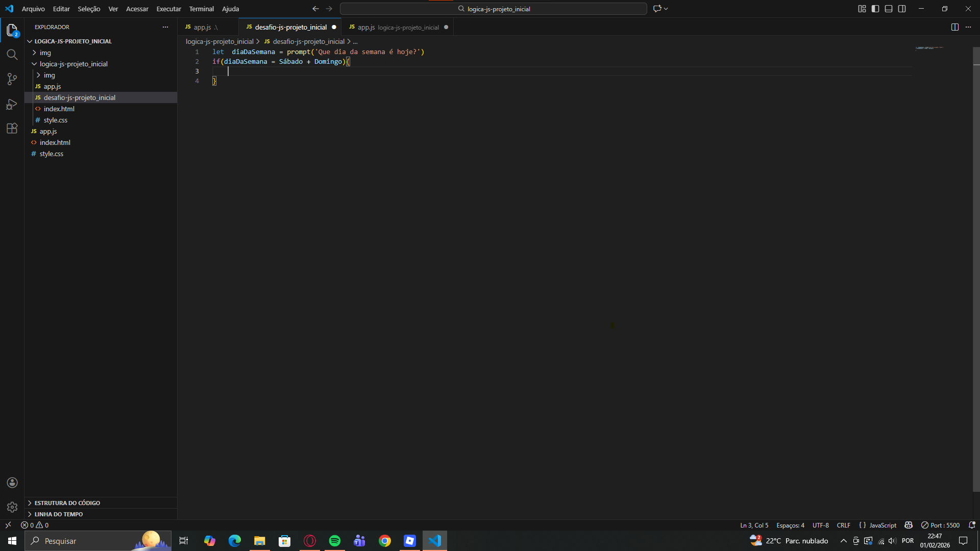
Task: Open the Terminal menu
Action: coord(201,9)
